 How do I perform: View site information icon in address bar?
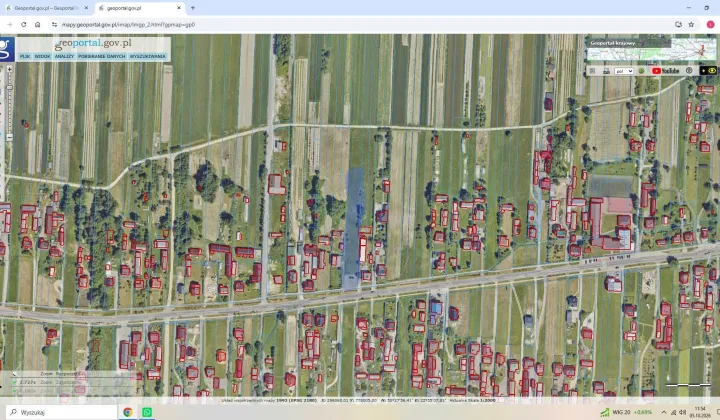(x=54, y=25)
